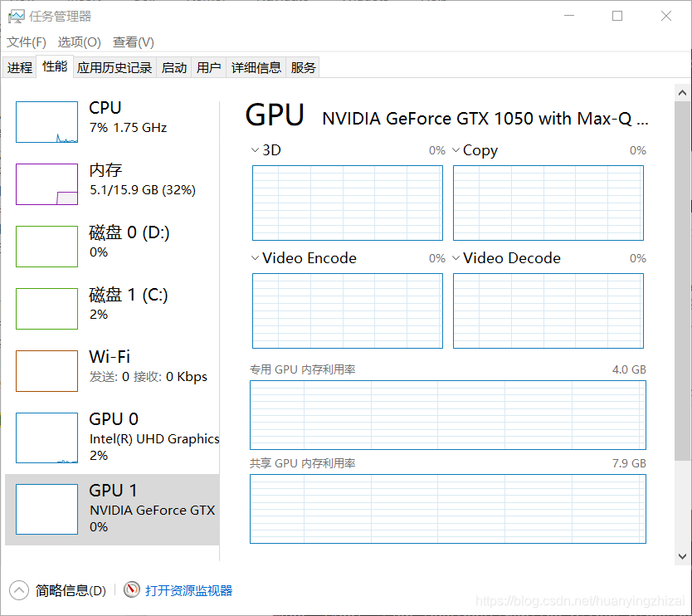Click the '7.9 GB' shared memory value

tap(629, 463)
